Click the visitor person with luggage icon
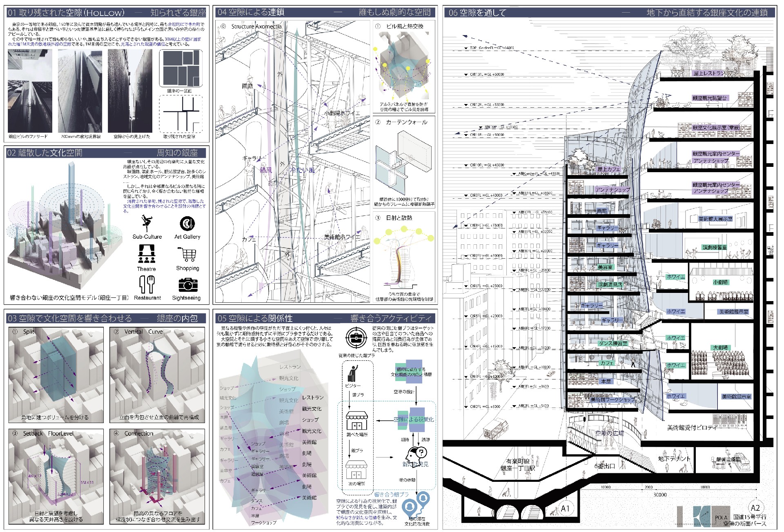Image resolution: width=784 pixels, height=532 pixels. [x=353, y=373]
